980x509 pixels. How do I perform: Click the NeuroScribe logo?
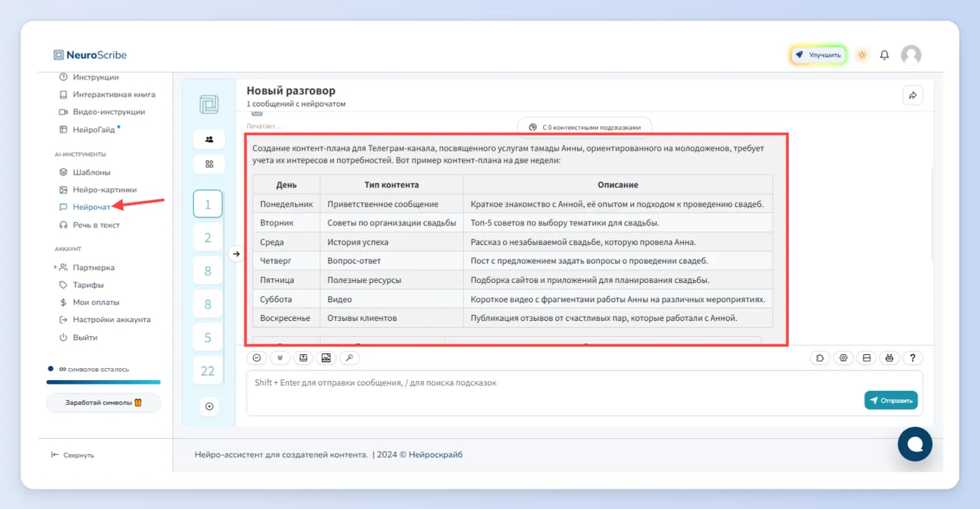pyautogui.click(x=90, y=55)
